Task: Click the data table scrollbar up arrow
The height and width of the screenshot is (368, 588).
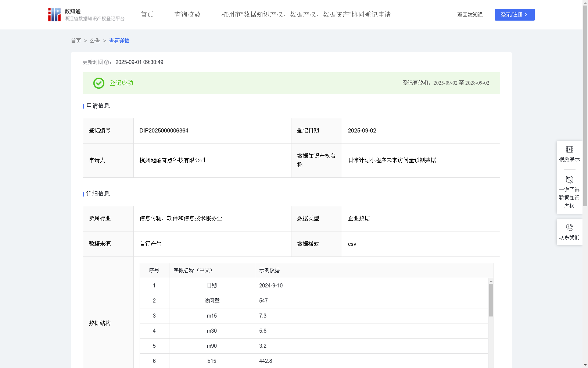Action: pyautogui.click(x=491, y=281)
